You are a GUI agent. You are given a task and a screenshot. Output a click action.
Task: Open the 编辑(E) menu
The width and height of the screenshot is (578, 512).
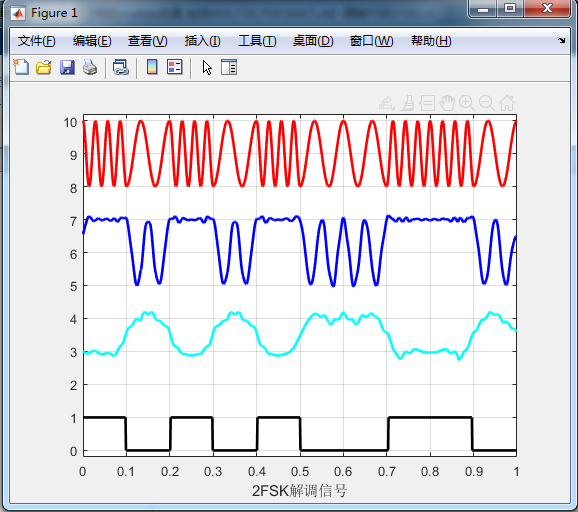(x=92, y=41)
